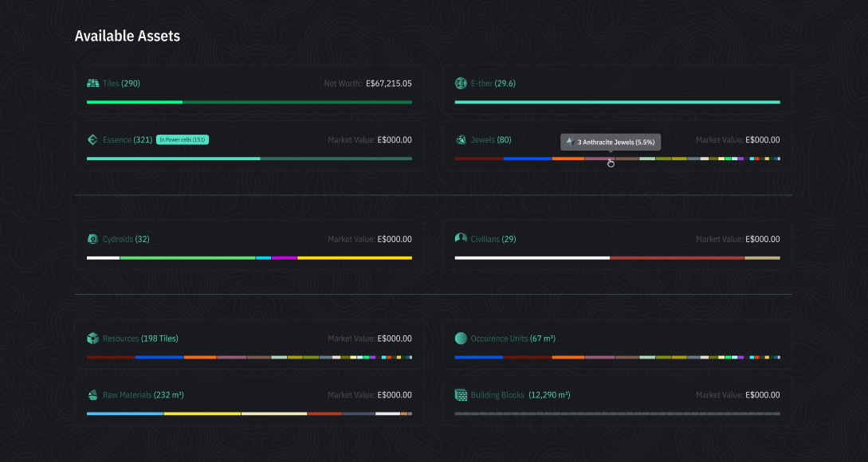
Task: Click the Jewels gem icon
Action: click(461, 140)
